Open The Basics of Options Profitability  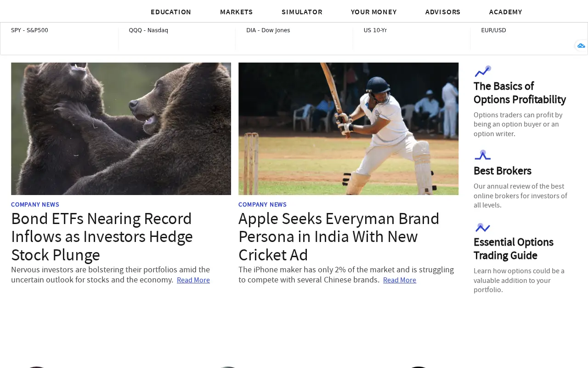click(520, 93)
